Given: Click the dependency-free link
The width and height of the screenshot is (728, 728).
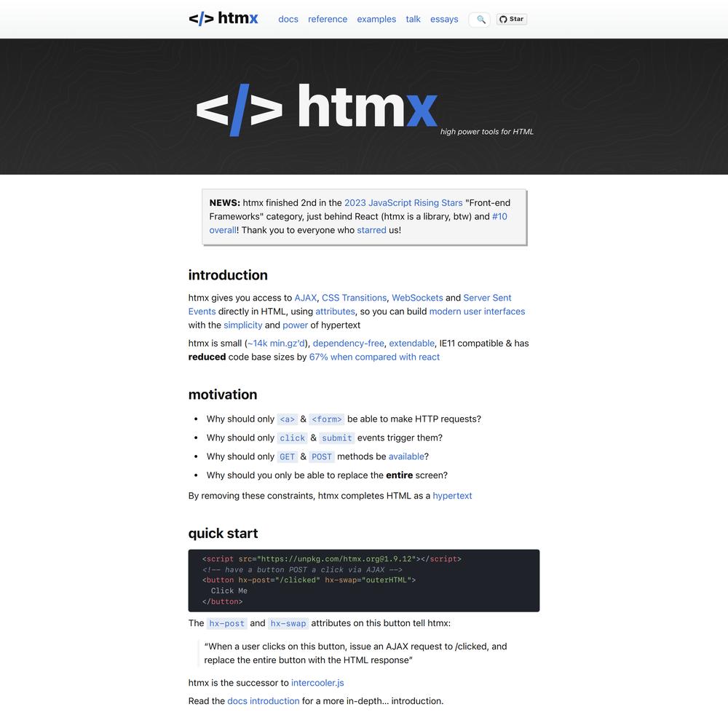Looking at the screenshot, I should (348, 344).
